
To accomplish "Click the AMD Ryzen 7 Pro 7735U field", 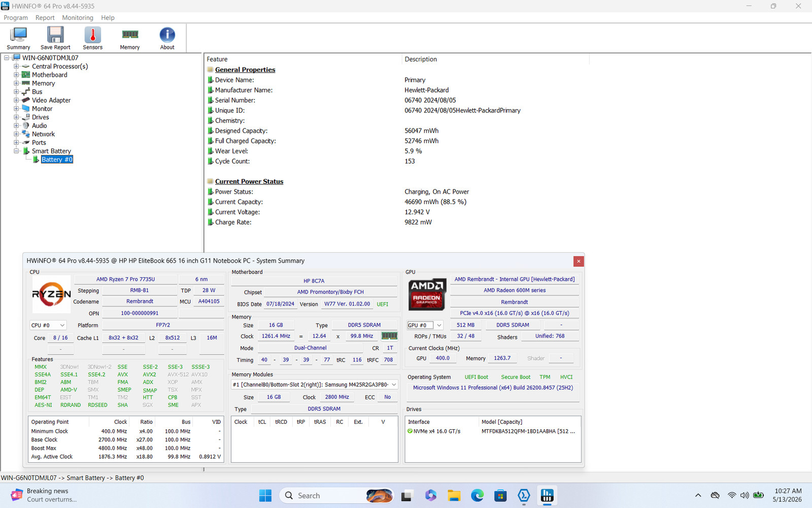I will coord(126,279).
